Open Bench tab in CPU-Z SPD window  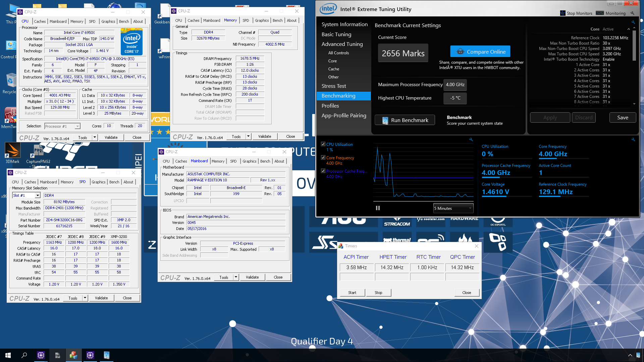point(114,182)
